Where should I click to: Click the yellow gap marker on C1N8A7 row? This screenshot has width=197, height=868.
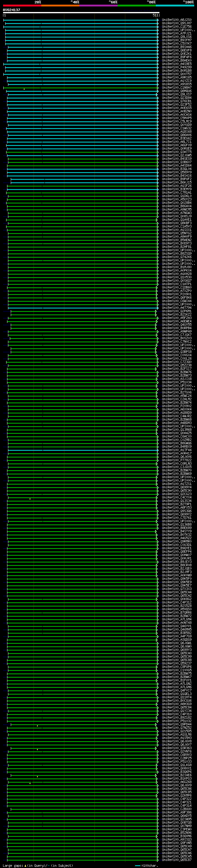(x=24, y=89)
